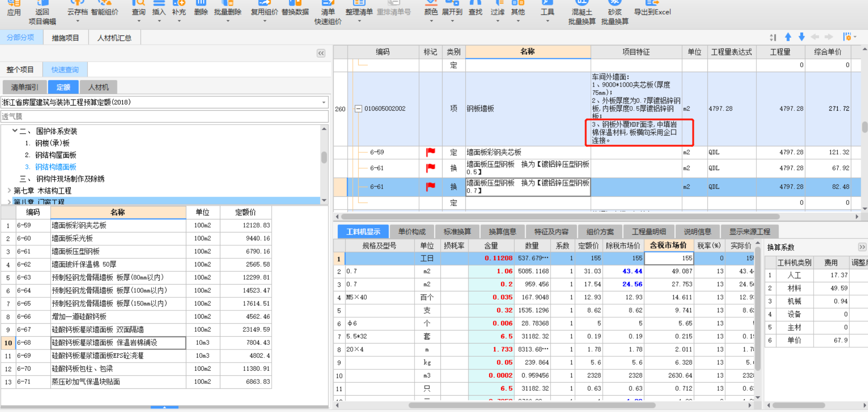
Task: Open the 批量删除 dropdown
Action: [228, 21]
